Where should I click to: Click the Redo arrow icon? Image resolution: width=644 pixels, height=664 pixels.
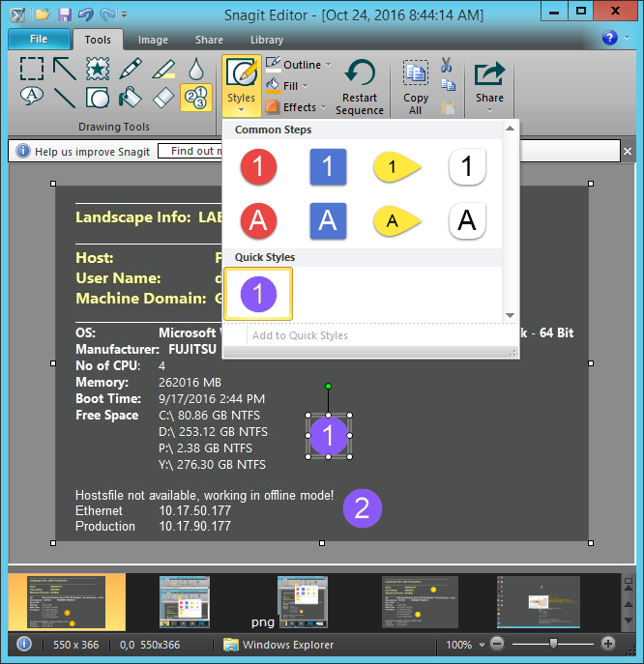(107, 14)
